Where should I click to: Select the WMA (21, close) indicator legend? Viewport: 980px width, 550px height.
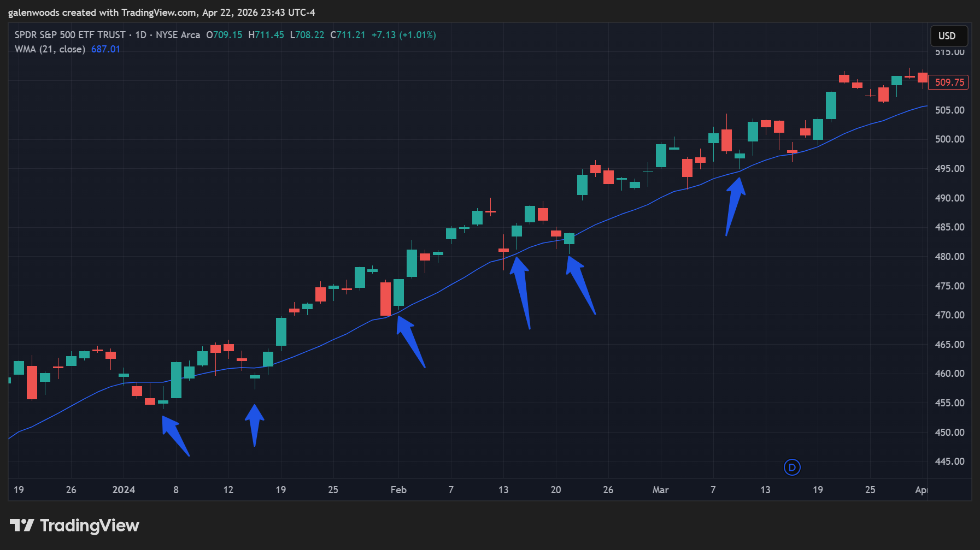pos(50,49)
